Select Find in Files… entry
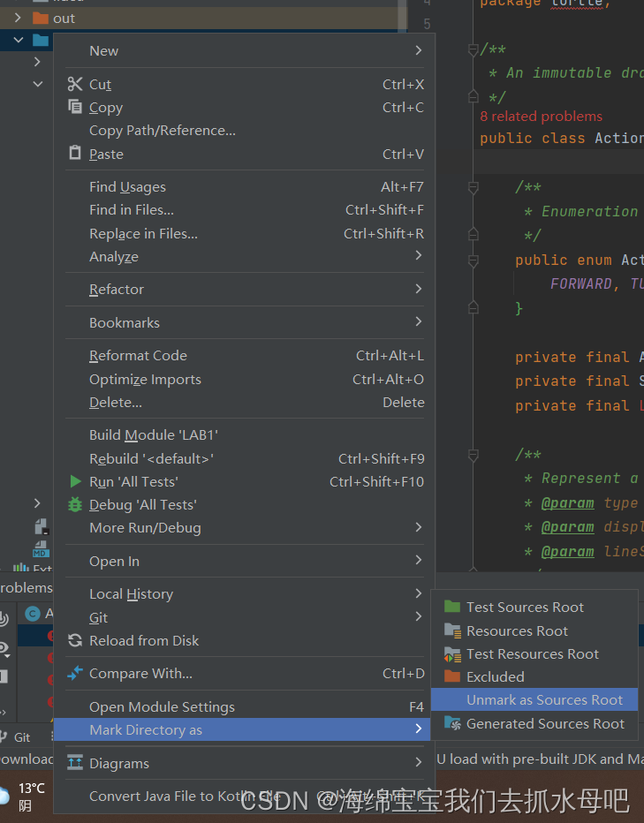644x823 pixels. [x=244, y=210]
